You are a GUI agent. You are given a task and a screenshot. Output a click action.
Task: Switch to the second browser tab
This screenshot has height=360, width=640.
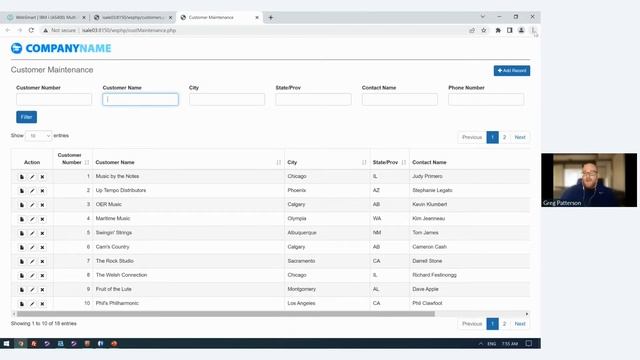tap(133, 18)
